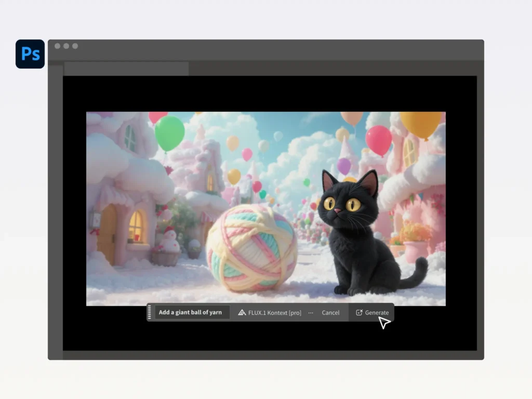Click the sparkle icon beside Generate
Image resolution: width=532 pixels, height=399 pixels.
[x=359, y=313]
